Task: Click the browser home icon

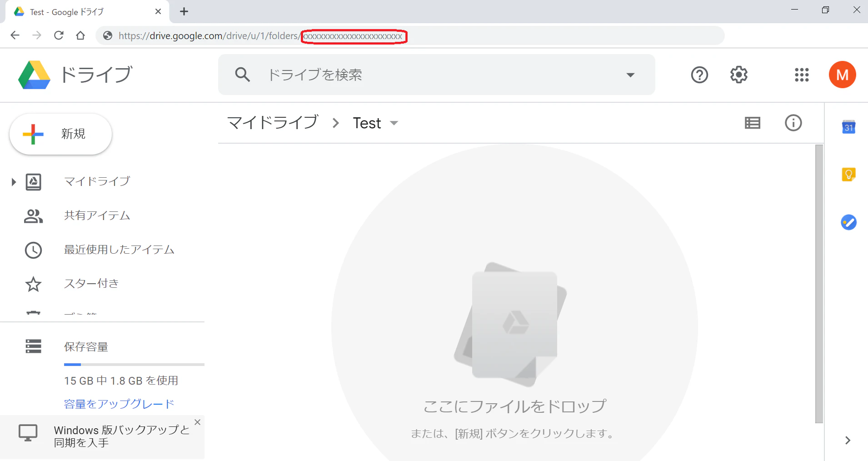Action: 80,35
